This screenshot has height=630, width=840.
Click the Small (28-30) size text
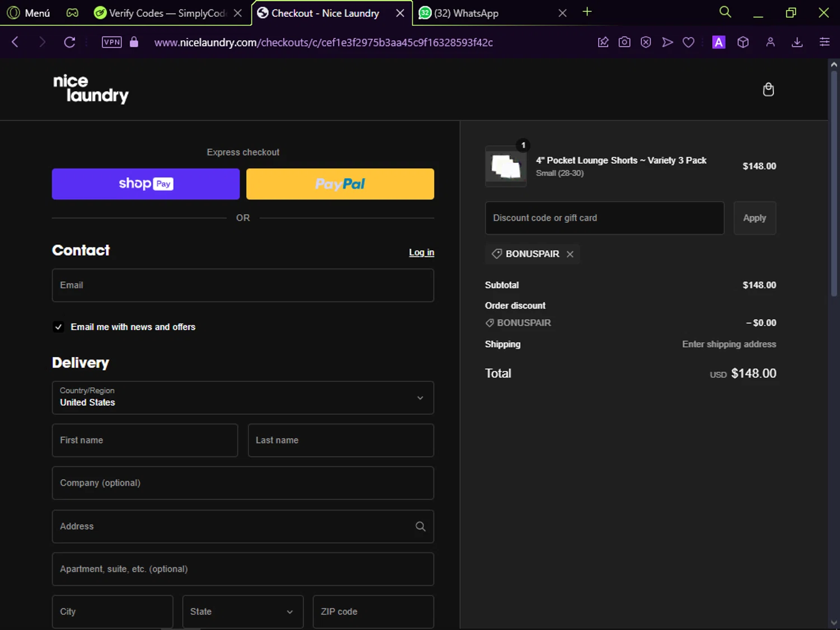coord(560,173)
